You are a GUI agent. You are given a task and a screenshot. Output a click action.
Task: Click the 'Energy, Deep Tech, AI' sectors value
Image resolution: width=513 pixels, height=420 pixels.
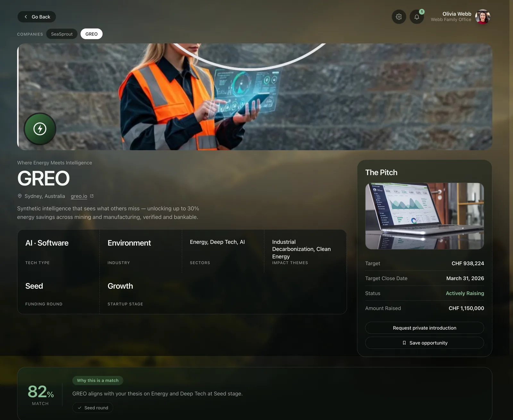217,242
